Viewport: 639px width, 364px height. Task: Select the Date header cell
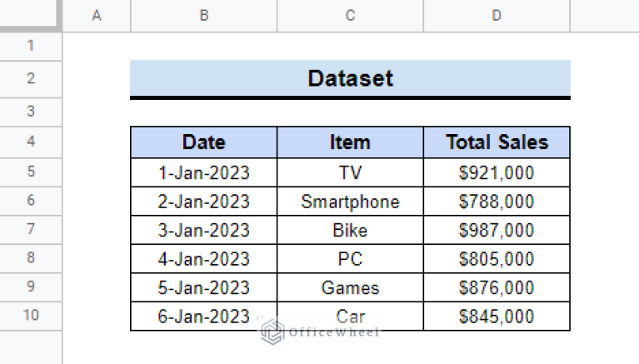[204, 142]
